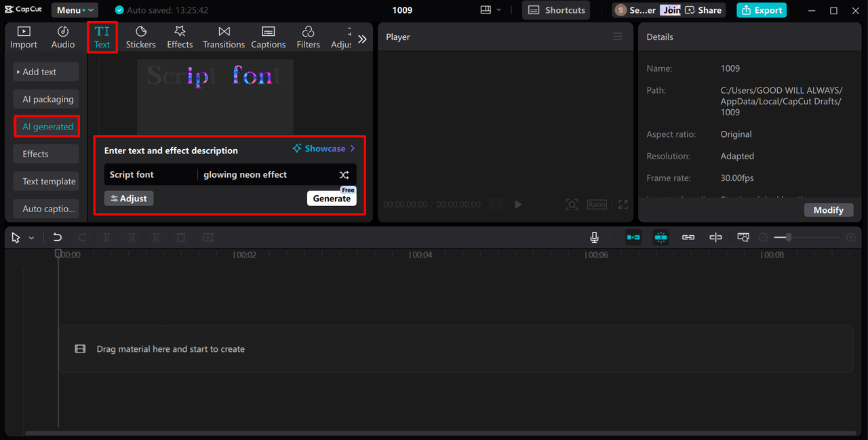
Task: Redo the last action
Action: pyautogui.click(x=82, y=237)
